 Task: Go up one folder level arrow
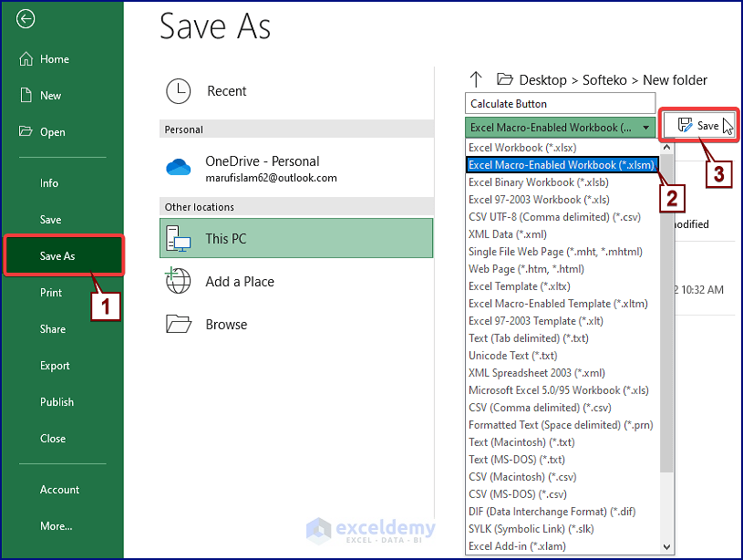click(476, 79)
